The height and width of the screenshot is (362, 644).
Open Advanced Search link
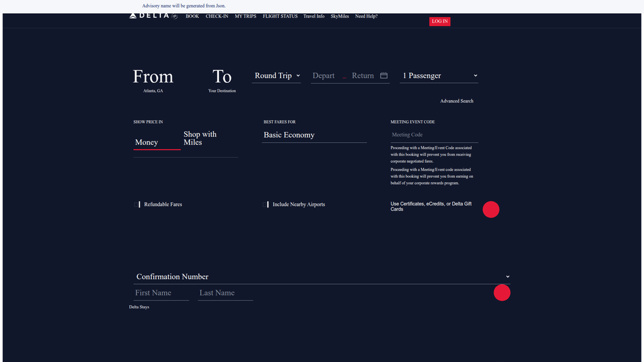tap(457, 101)
